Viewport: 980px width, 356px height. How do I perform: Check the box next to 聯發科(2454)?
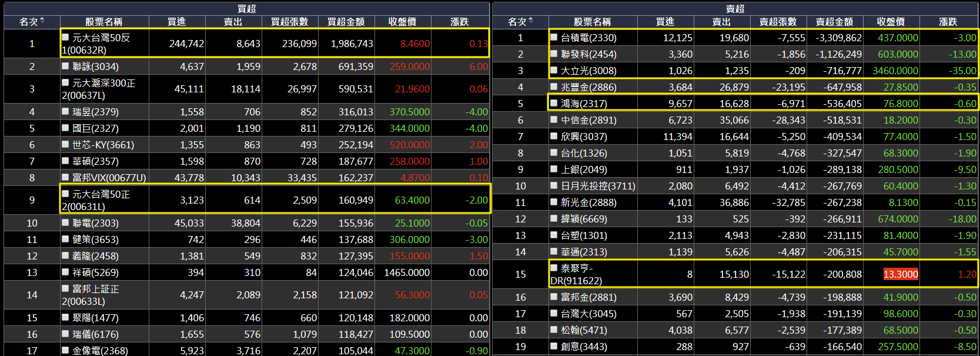tap(554, 54)
